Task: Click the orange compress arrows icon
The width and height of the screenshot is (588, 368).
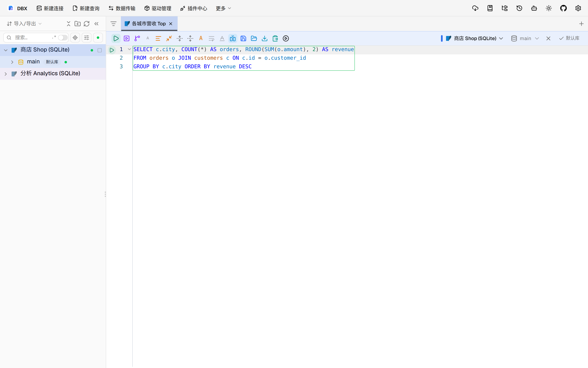Action: (169, 38)
